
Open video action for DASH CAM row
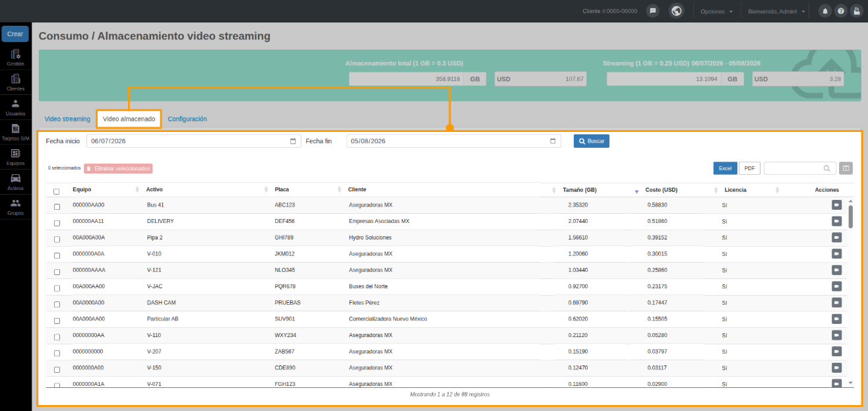click(x=836, y=302)
